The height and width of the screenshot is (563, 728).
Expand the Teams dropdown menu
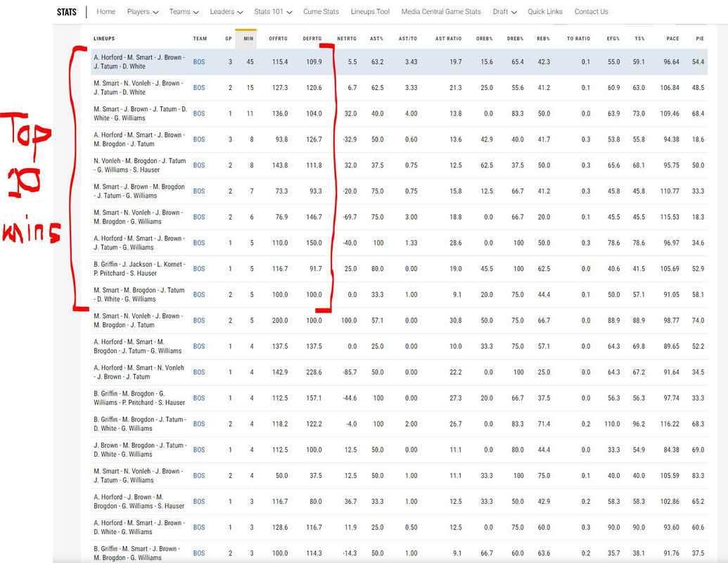coord(184,12)
